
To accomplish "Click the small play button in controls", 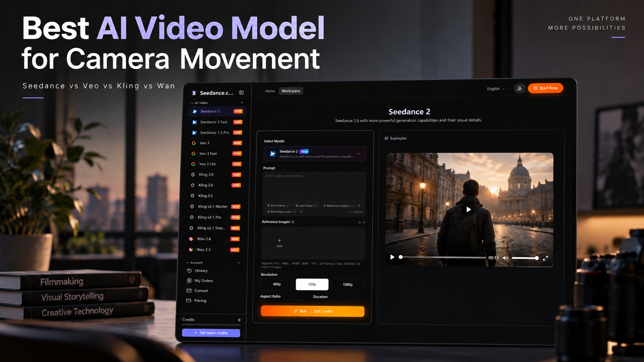I will click(392, 257).
